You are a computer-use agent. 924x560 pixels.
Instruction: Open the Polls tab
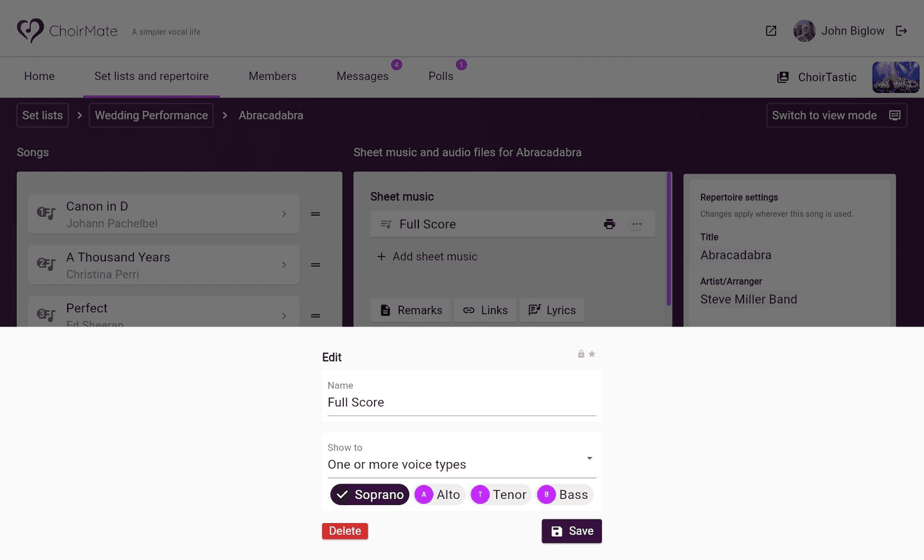[x=441, y=76]
